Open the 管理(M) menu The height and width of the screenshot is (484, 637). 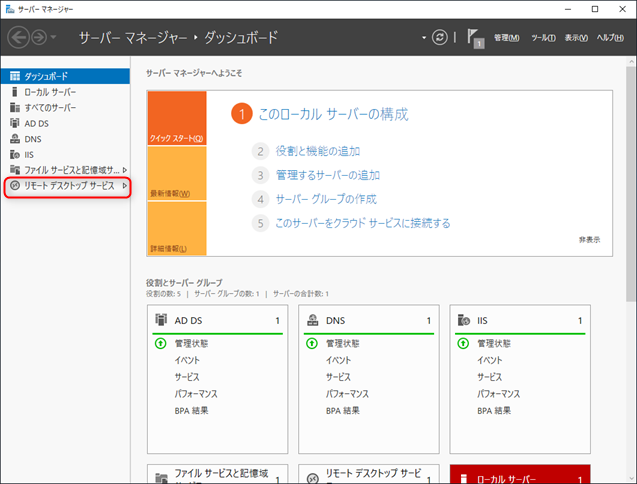tap(507, 38)
